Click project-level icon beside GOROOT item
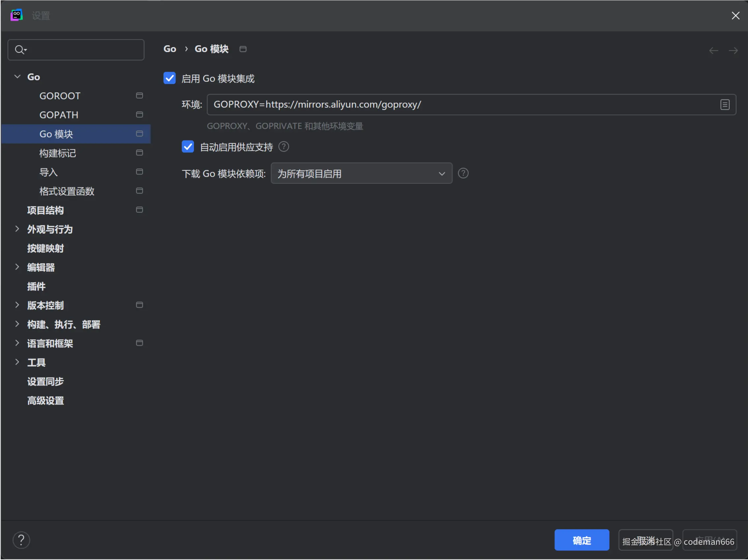 click(139, 96)
